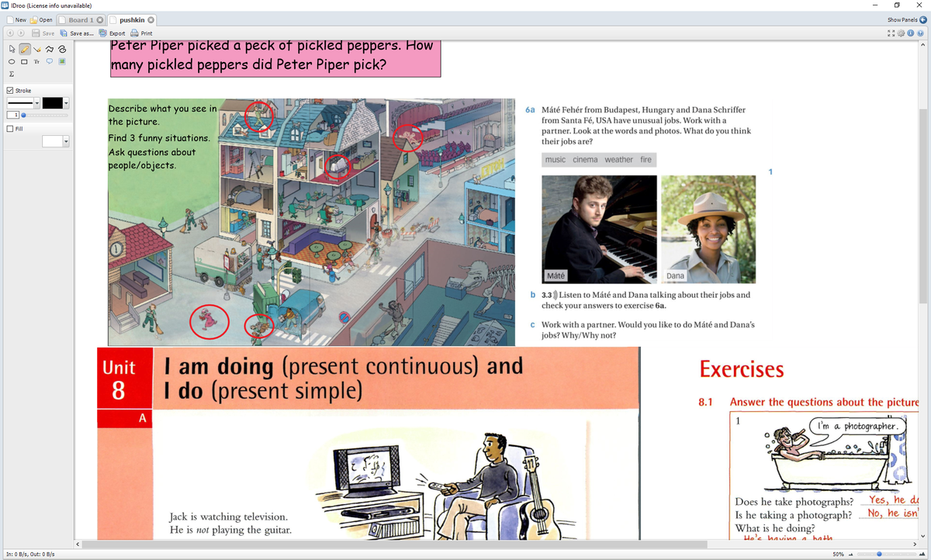The height and width of the screenshot is (560, 931).
Task: Click the stroke width value field
Action: click(x=12, y=116)
